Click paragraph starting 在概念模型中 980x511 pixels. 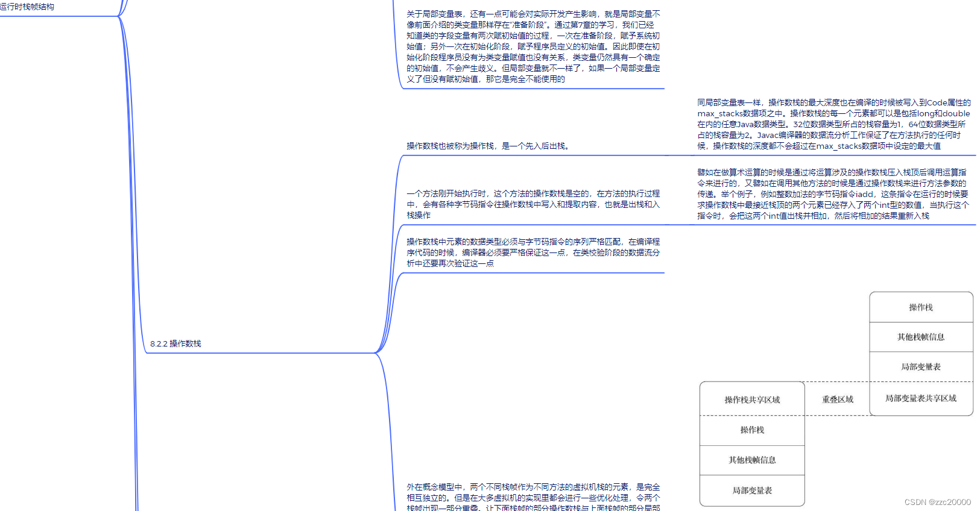[533, 497]
